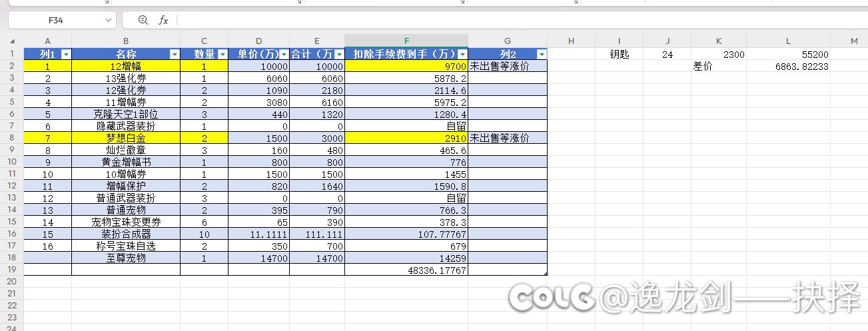Select the yellow cell showing 2910

[x=406, y=138]
